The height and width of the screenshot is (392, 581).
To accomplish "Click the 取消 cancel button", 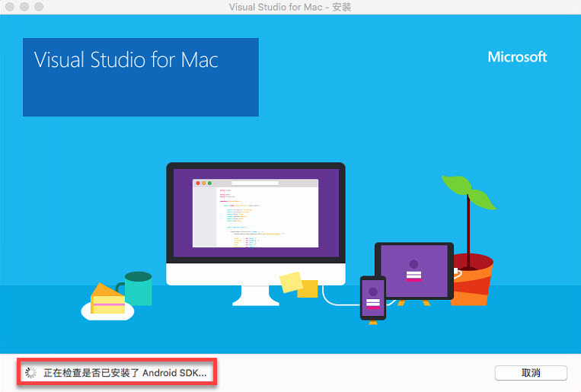I will pyautogui.click(x=531, y=373).
